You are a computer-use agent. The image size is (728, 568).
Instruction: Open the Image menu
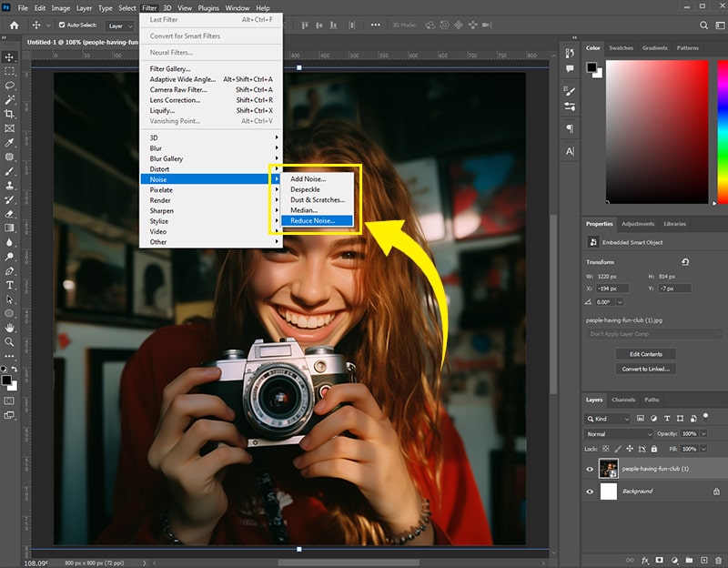60,8
